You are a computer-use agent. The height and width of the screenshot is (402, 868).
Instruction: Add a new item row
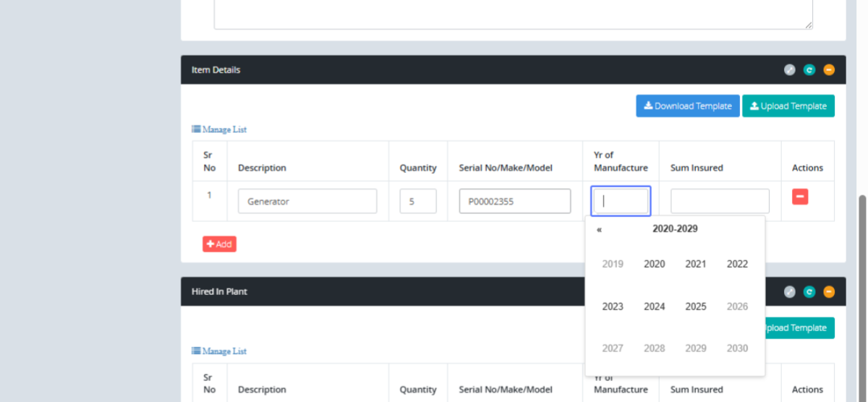tap(219, 244)
